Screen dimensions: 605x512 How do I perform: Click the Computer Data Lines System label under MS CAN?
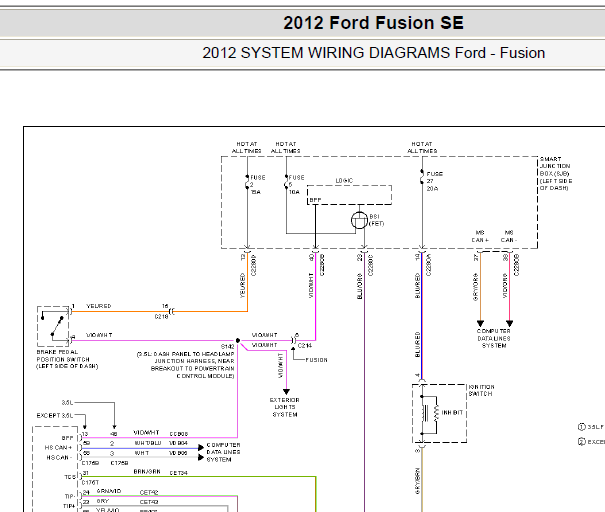coord(494,338)
